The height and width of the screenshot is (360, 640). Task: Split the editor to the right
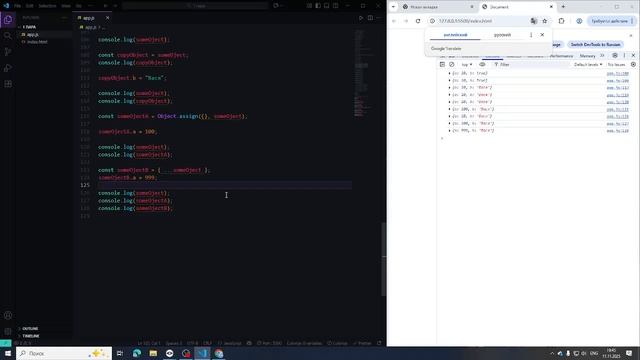(x=370, y=18)
